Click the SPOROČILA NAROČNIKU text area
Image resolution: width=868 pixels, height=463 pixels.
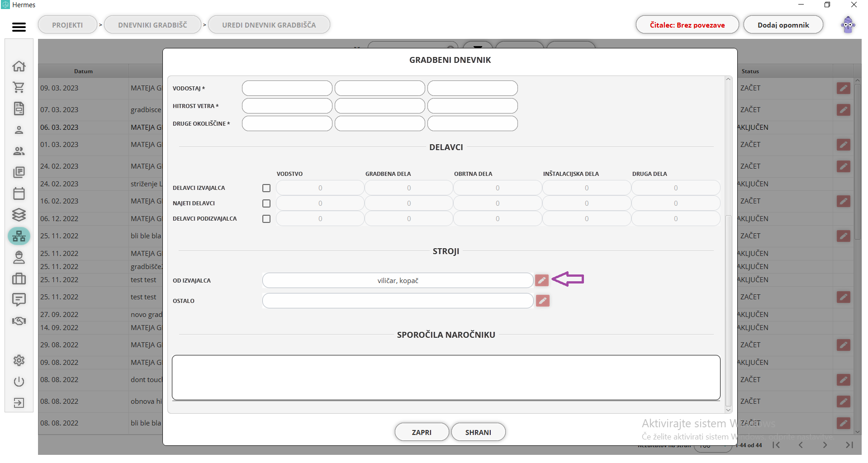tap(446, 378)
